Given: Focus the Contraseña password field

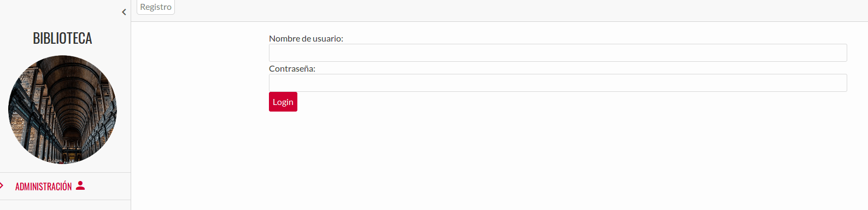Looking at the screenshot, I should 558,83.
